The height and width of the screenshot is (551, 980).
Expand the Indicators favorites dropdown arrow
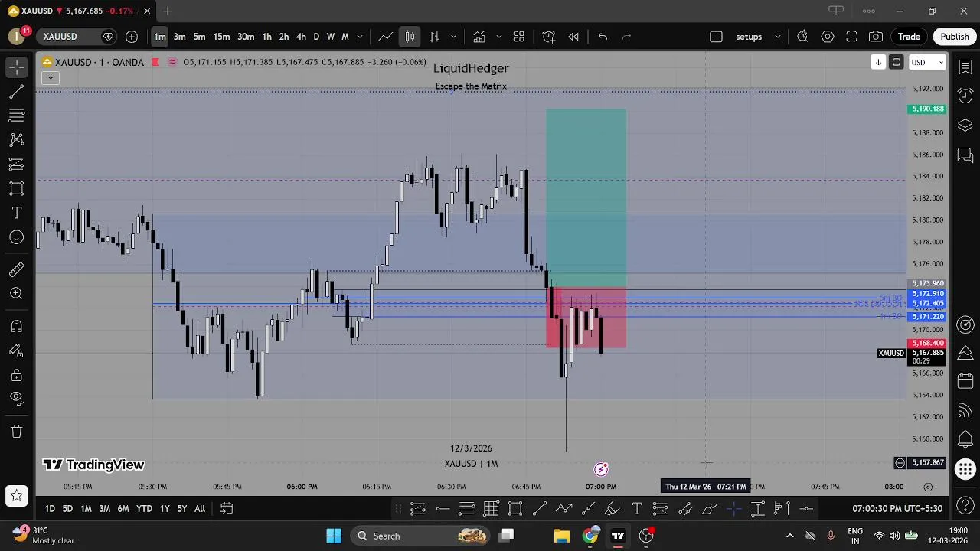tap(499, 37)
